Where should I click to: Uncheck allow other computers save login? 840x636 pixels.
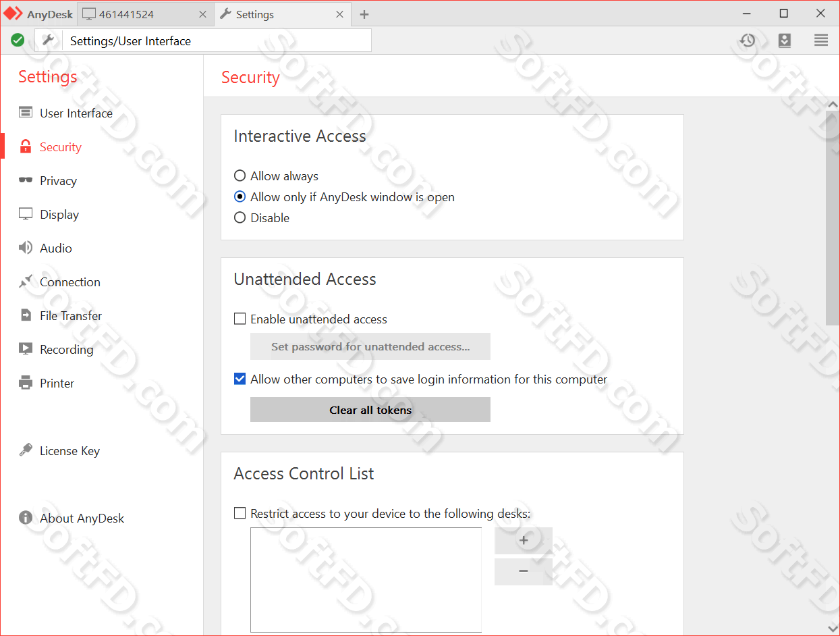tap(240, 379)
